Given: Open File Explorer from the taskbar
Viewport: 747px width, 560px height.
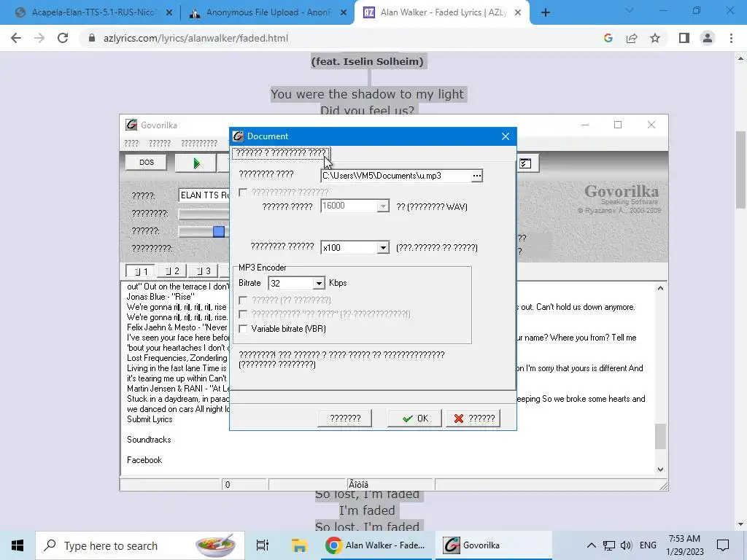Looking at the screenshot, I should coord(299,545).
